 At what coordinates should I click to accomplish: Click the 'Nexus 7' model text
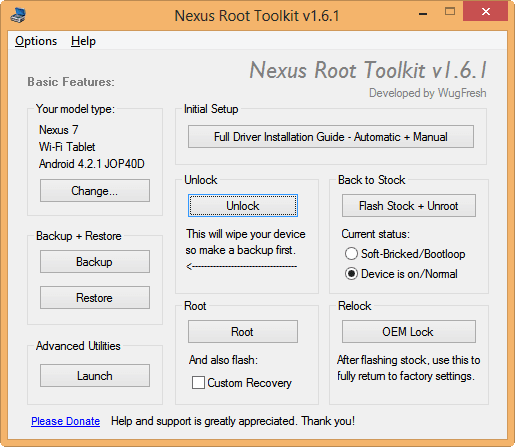pyautogui.click(x=59, y=130)
